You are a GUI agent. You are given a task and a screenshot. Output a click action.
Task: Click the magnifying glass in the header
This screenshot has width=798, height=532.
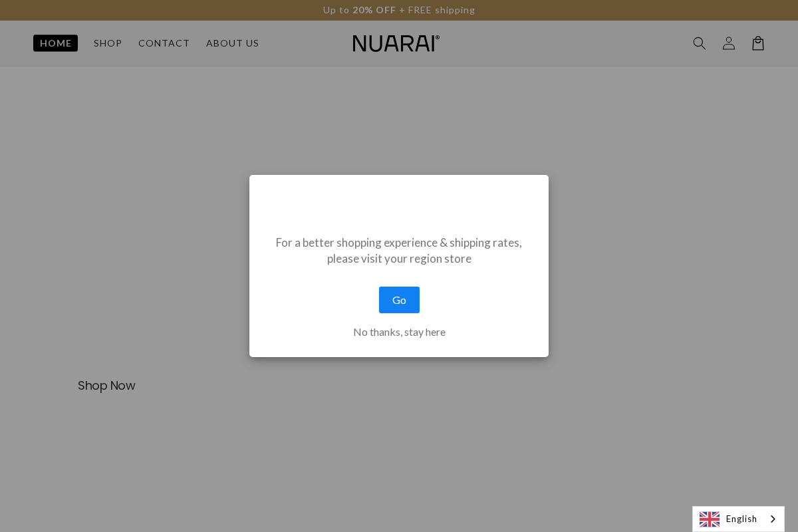click(x=700, y=43)
